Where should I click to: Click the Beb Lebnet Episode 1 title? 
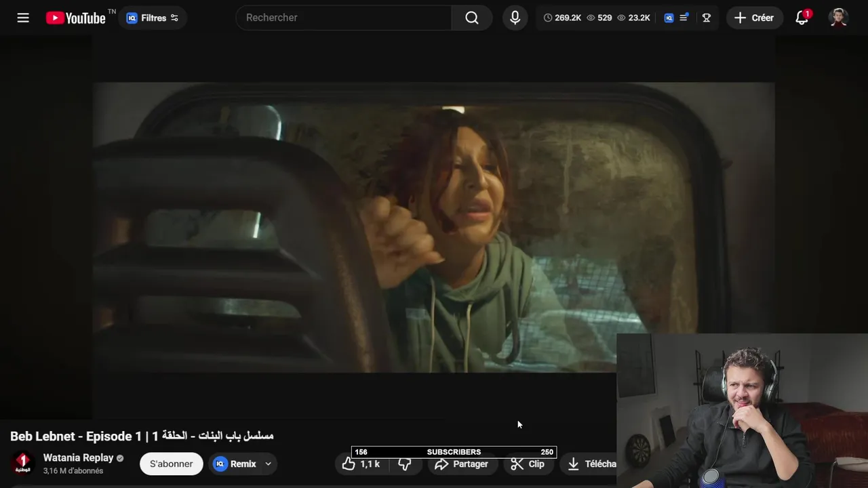(142, 436)
